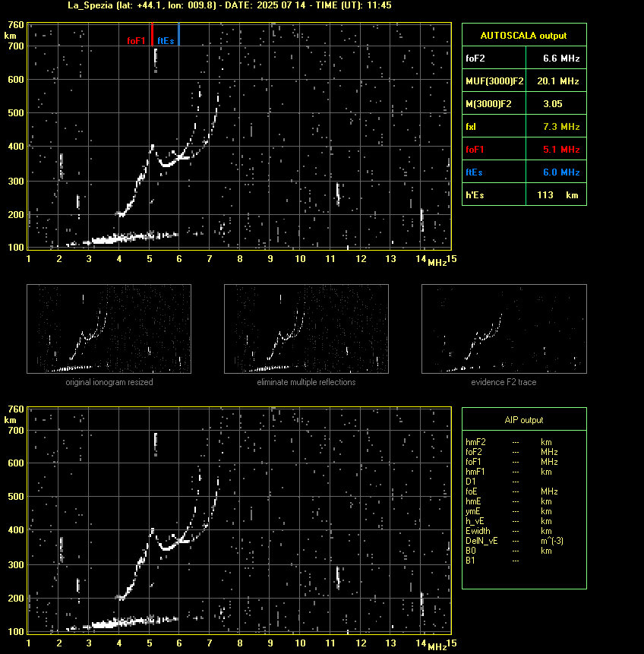Click the h'Es row label
Screen dimensions: 644x654
click(x=475, y=195)
